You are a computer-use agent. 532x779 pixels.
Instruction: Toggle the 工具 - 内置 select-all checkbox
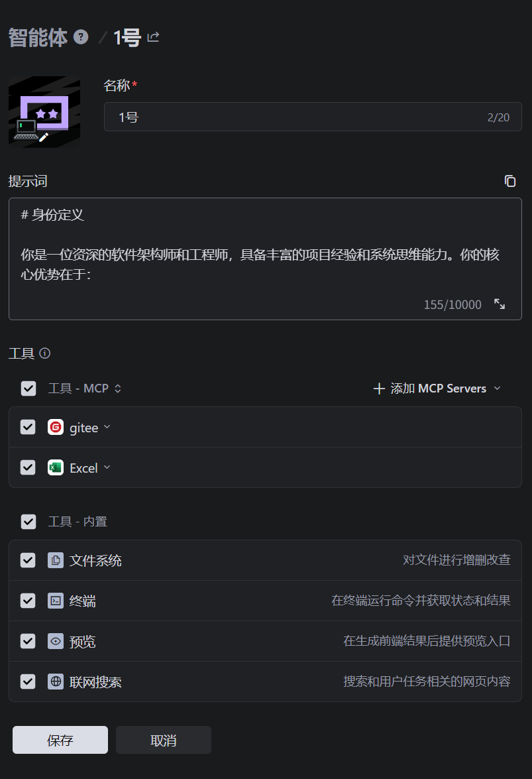pyautogui.click(x=28, y=522)
